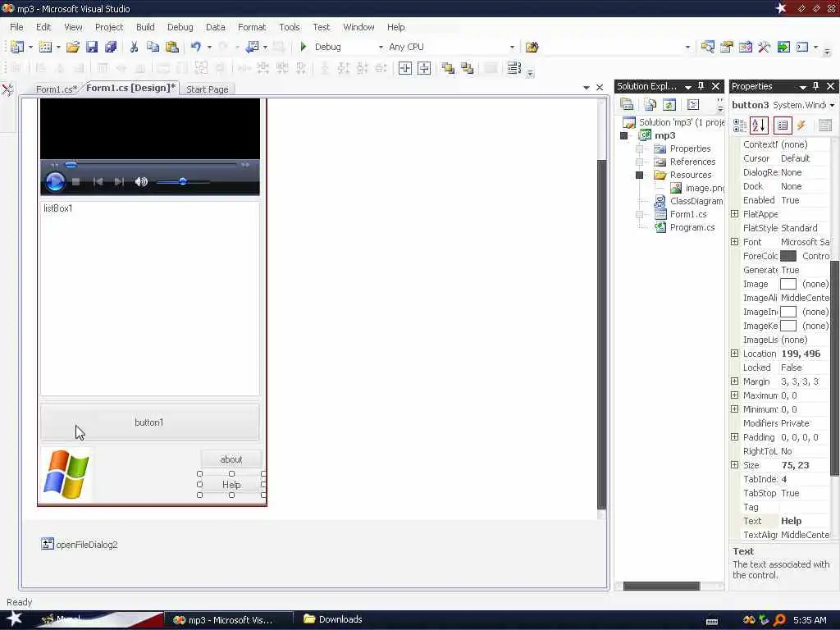Open the Any CPU platform dropdown

click(512, 47)
